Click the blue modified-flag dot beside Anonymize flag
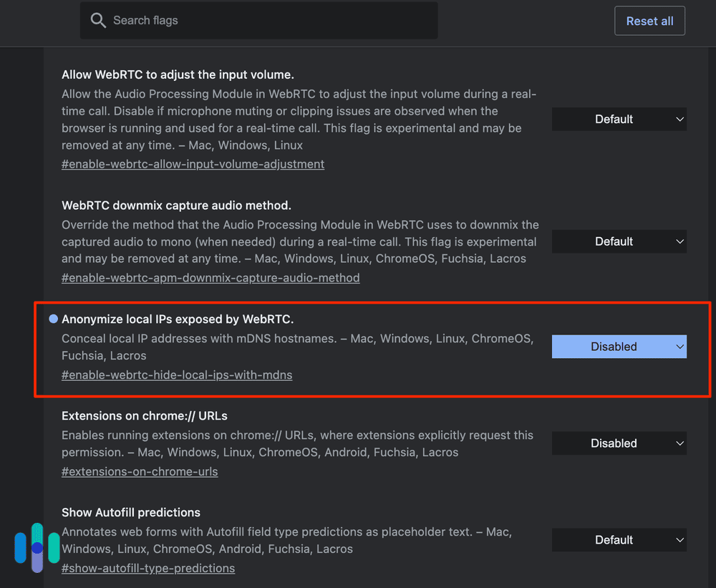 (52, 318)
